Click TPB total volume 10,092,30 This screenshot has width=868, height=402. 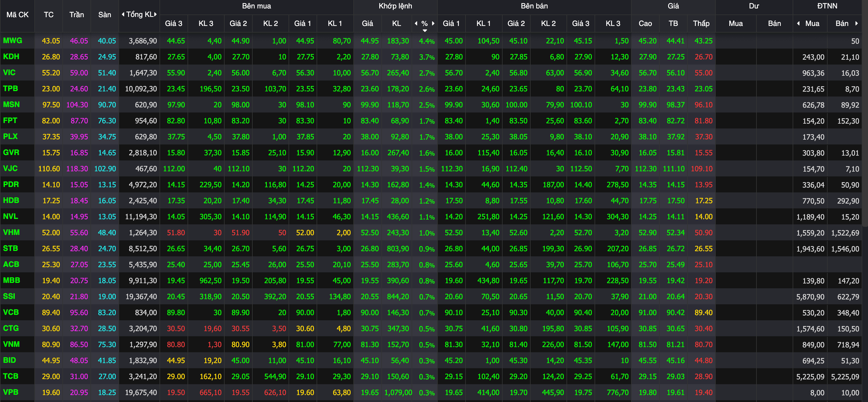[141, 89]
